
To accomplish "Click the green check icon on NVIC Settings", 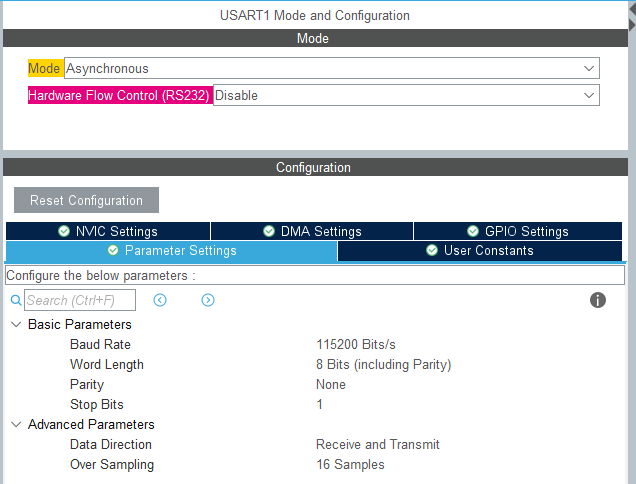I will (64, 231).
